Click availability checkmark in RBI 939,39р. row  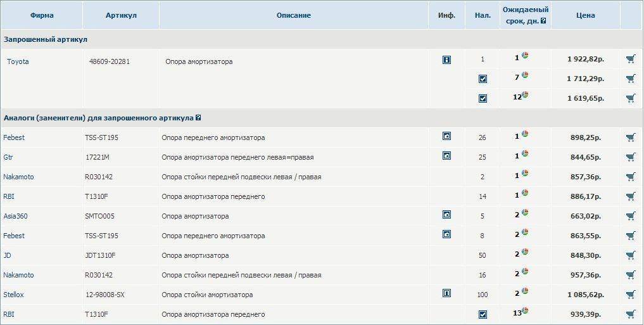483,314
